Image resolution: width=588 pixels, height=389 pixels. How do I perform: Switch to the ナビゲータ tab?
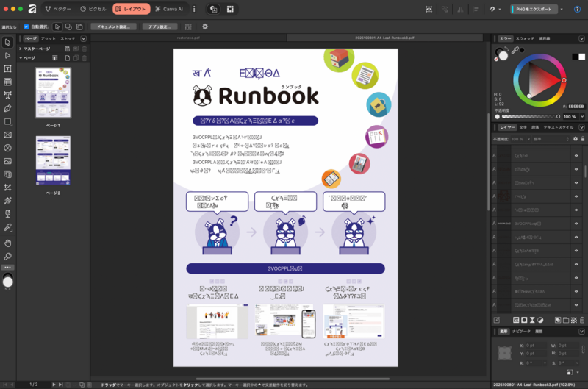point(521,332)
